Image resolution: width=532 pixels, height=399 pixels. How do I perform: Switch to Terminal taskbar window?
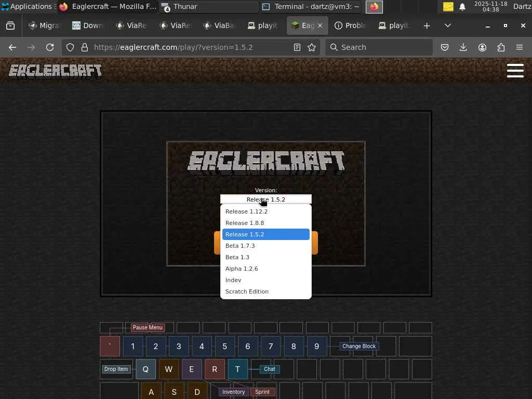[311, 6]
